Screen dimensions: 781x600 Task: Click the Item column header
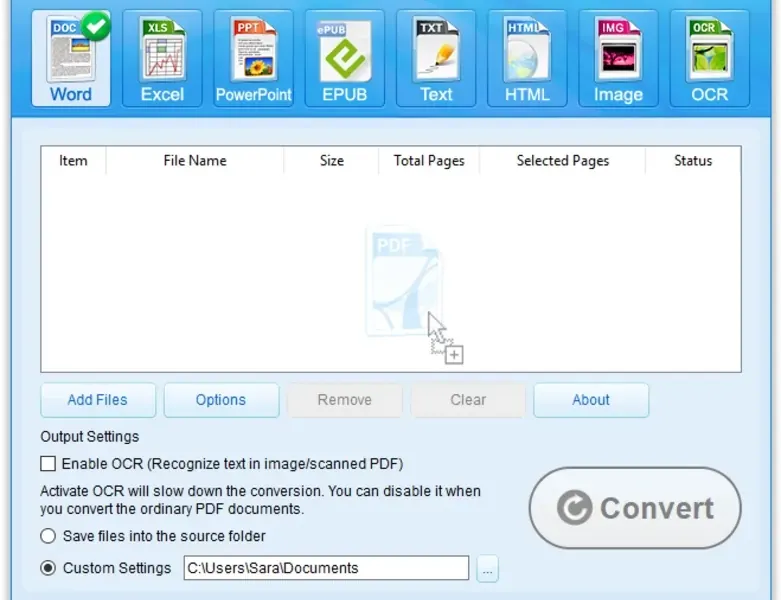coord(73,160)
